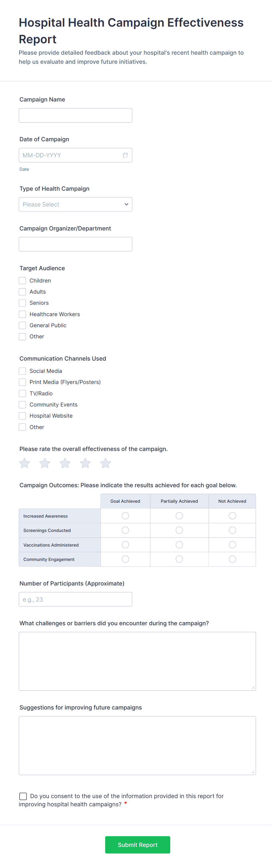Viewport: 272px width, 868px height.
Task: Mark Screenings Conducted as Partially Achieved
Action: click(179, 530)
